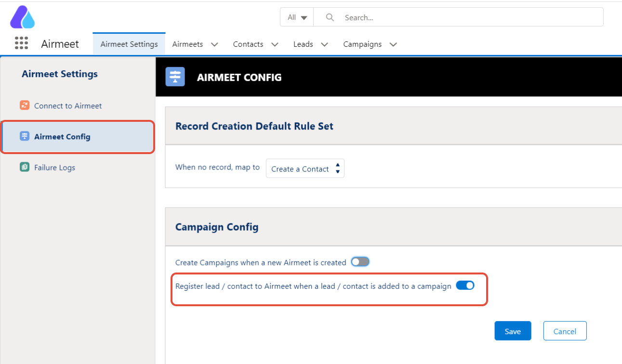Click the Record Creation Default Rule Set heading
The image size is (622, 364).
254,126
